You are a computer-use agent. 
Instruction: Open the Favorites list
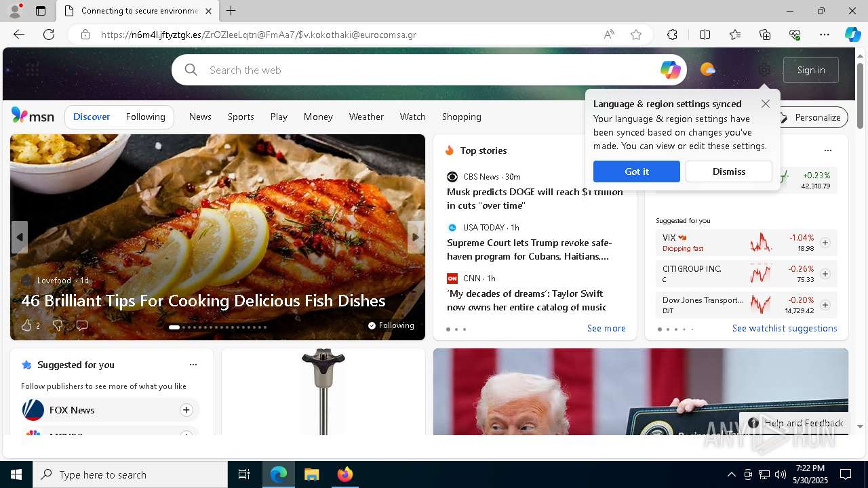coord(735,35)
